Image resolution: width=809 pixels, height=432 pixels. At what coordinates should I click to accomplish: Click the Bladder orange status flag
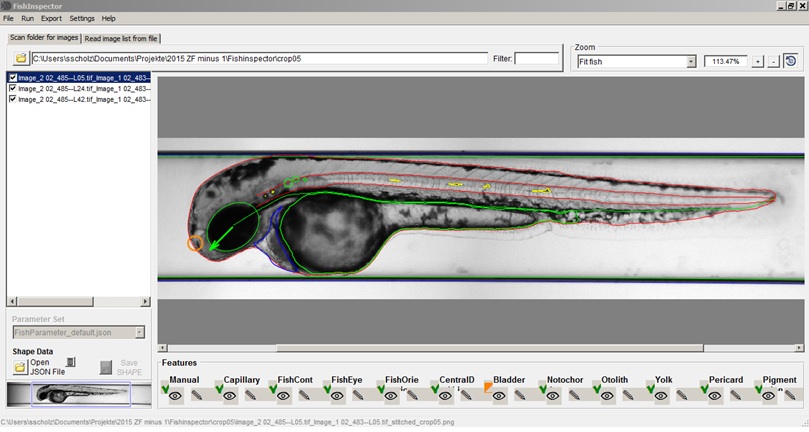click(488, 387)
